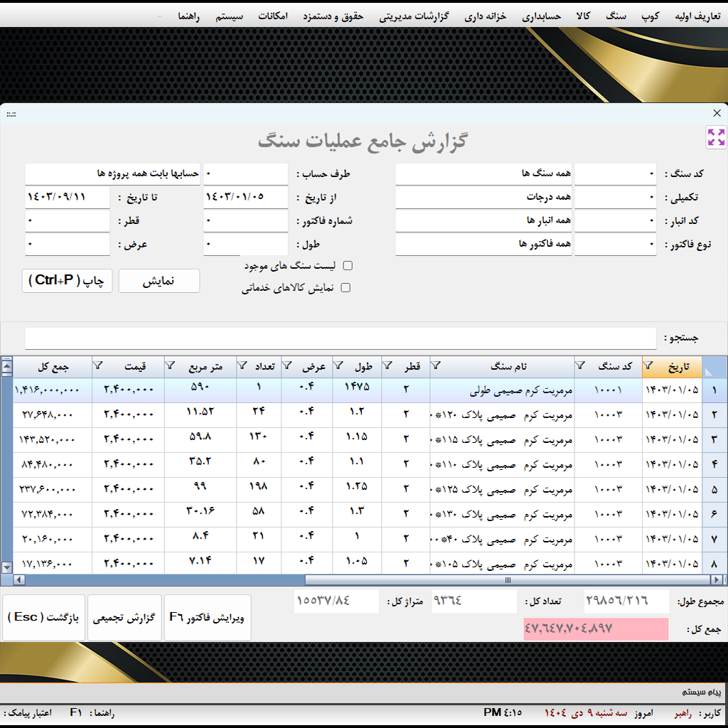
Task: Enable لیست سنگ های موجود checkbox
Action: (348, 266)
